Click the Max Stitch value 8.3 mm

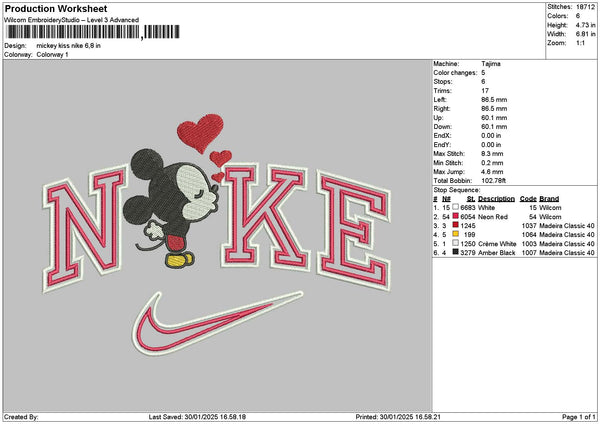coord(492,153)
